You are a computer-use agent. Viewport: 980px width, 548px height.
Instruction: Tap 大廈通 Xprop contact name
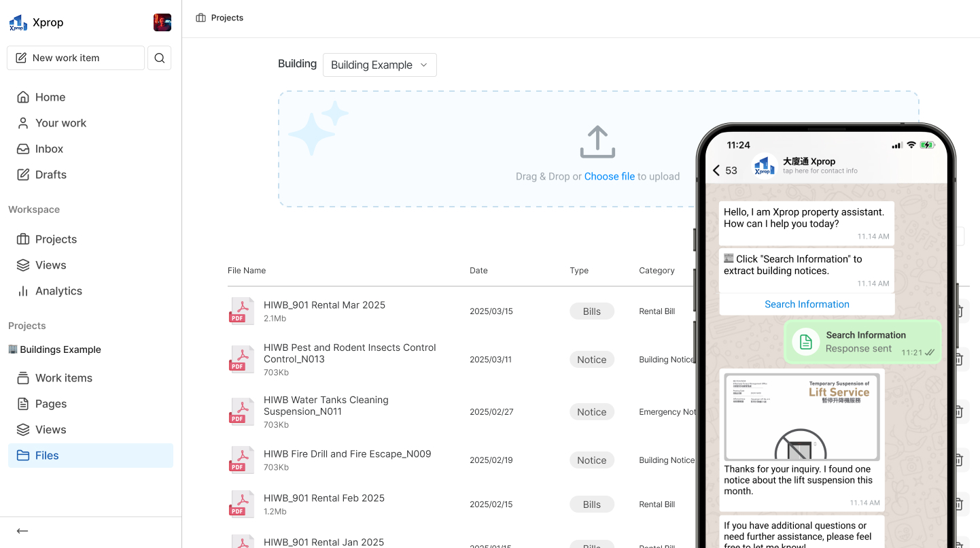809,161
